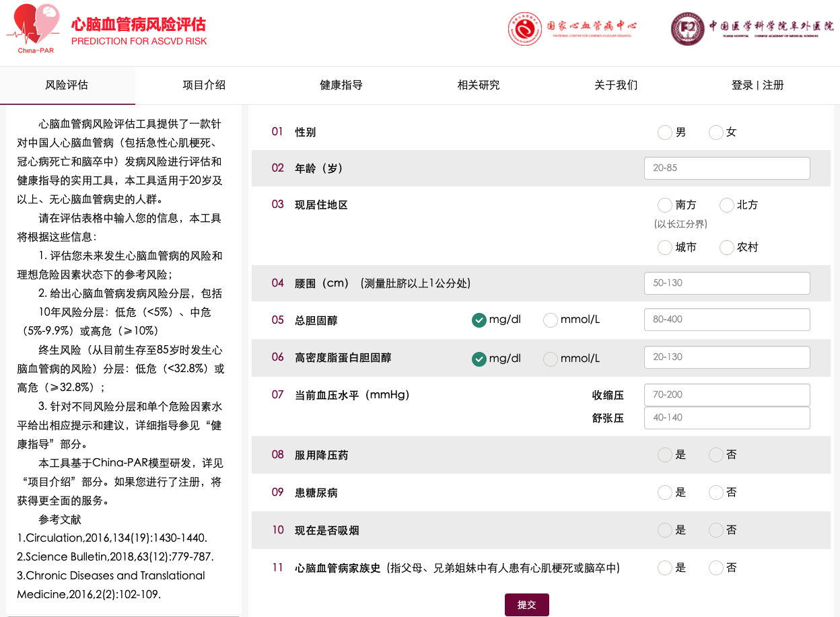Choose 北方 as residence region
Screen dimensions: 840x617
(727, 205)
